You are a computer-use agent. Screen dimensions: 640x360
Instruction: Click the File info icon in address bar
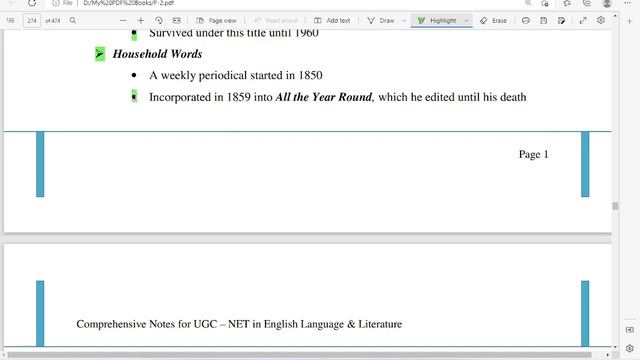(56, 3)
